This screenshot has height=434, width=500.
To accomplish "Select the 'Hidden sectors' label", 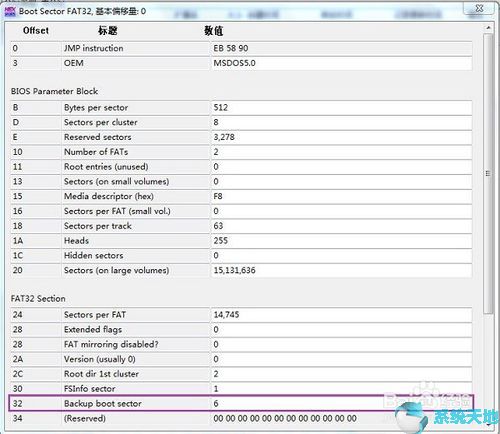I will tap(94, 255).
